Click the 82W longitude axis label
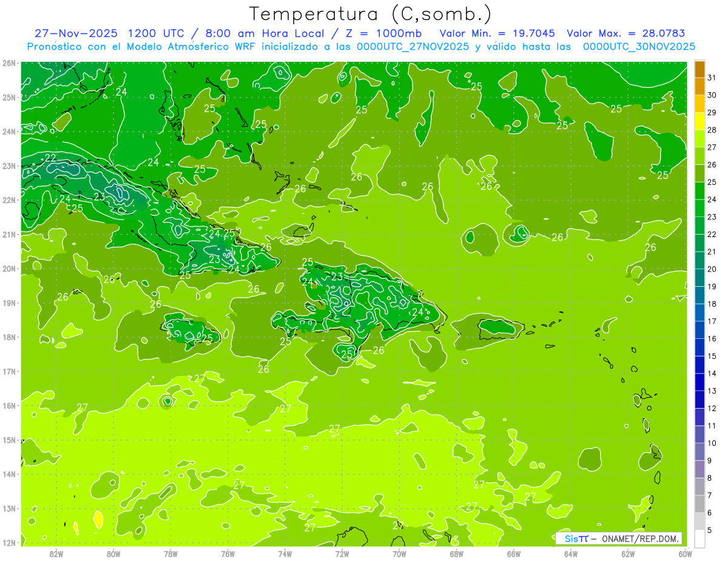 56,554
